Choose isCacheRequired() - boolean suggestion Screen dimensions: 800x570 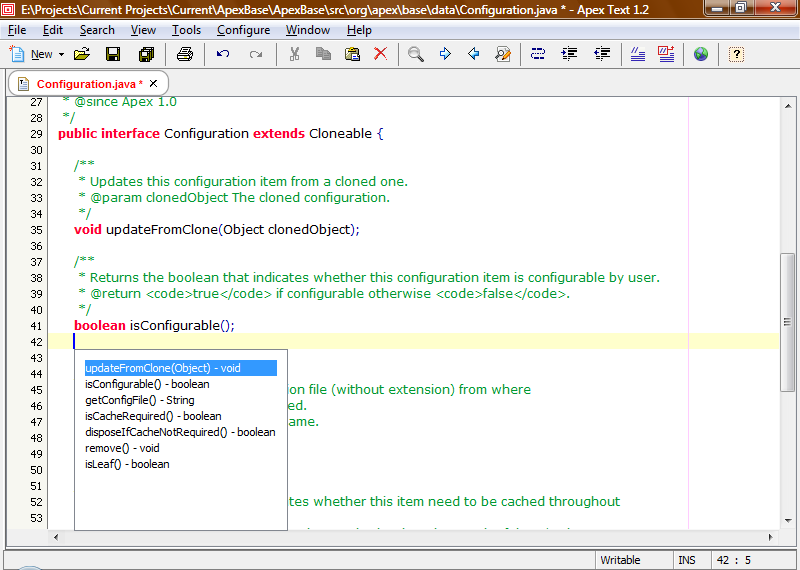point(181,416)
